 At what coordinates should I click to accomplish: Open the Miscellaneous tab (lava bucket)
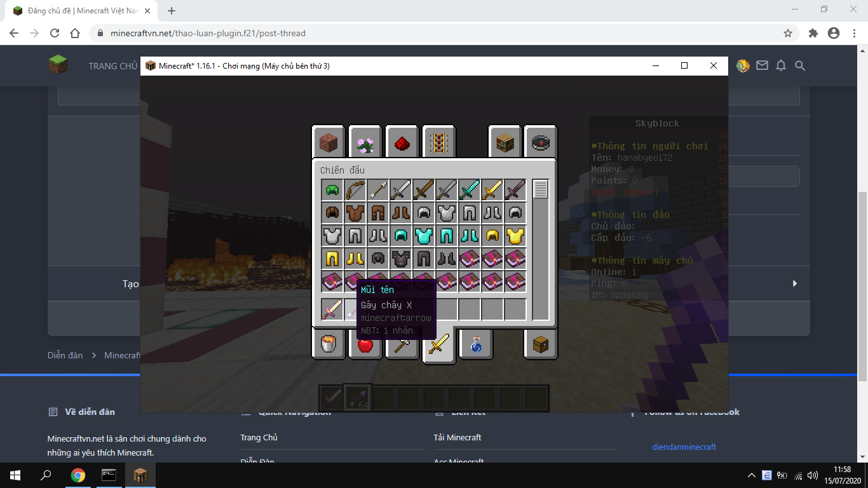(329, 344)
